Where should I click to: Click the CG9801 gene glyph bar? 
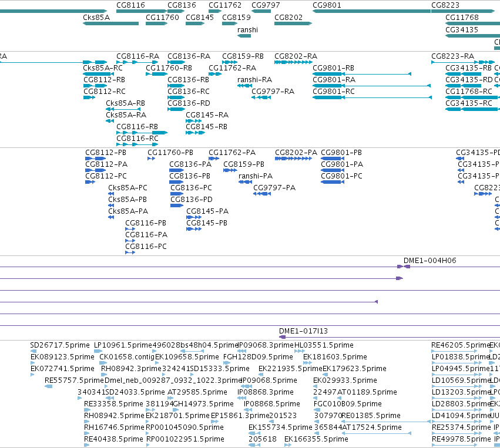pyautogui.click(x=371, y=11)
